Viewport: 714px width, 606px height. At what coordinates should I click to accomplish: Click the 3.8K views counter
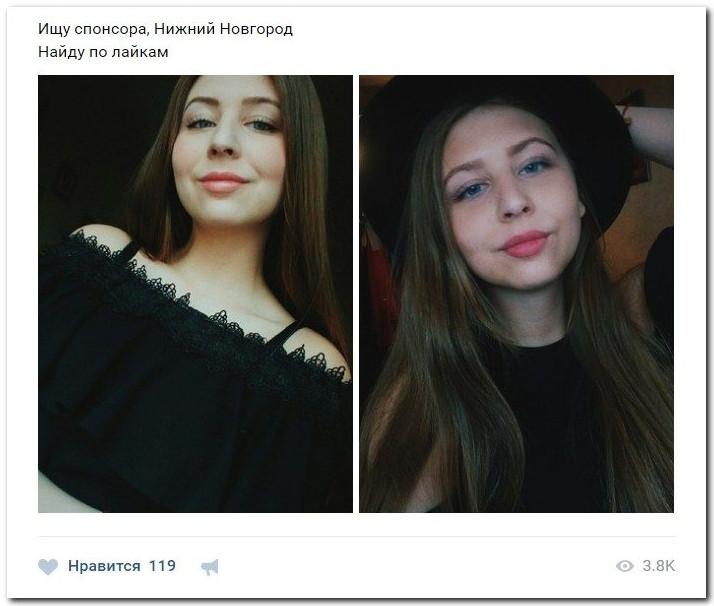point(658,566)
